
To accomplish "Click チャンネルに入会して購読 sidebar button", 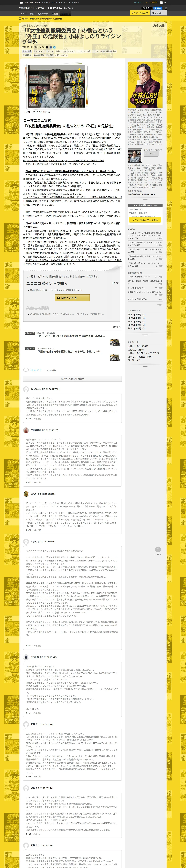I will coord(145,220).
